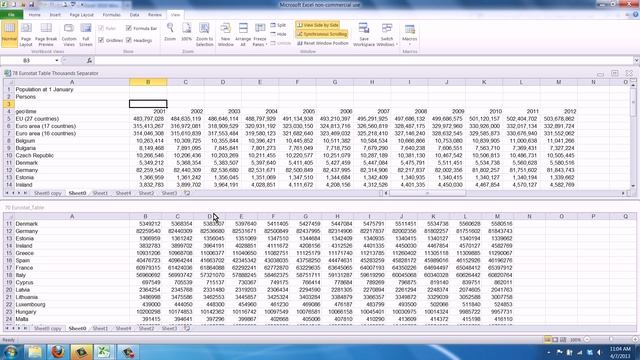Open the Name Box dropdown arrow

[57, 60]
